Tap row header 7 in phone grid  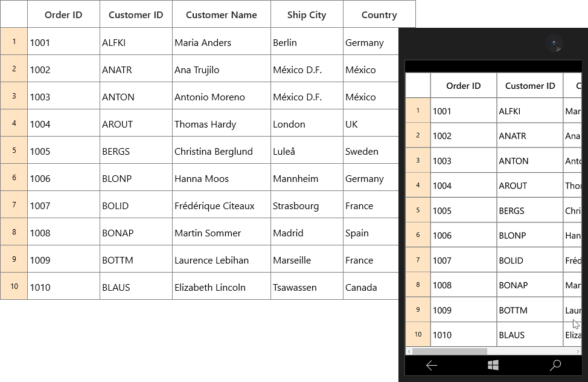418,259
